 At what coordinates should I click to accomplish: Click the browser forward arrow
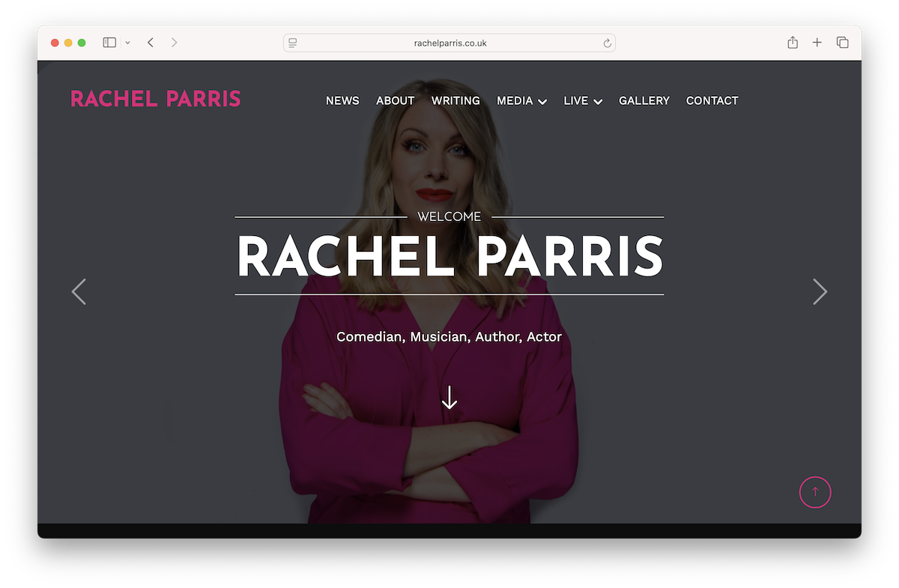pos(174,43)
